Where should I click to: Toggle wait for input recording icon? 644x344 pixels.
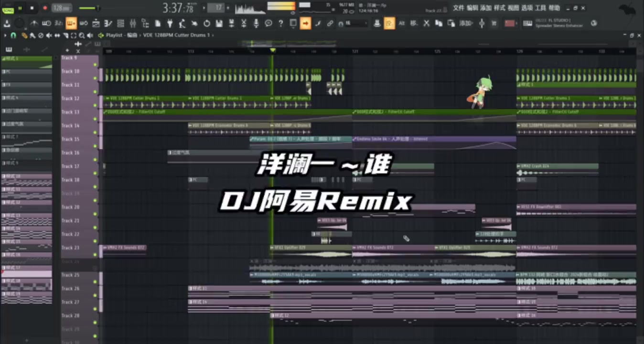(x=46, y=23)
